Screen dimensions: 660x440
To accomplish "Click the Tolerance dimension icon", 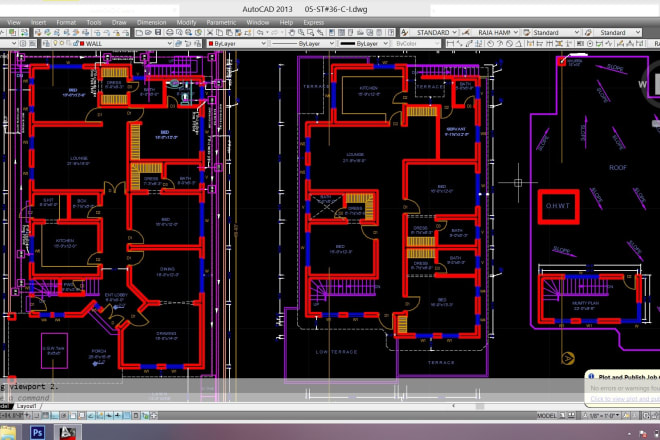I will [x=580, y=43].
